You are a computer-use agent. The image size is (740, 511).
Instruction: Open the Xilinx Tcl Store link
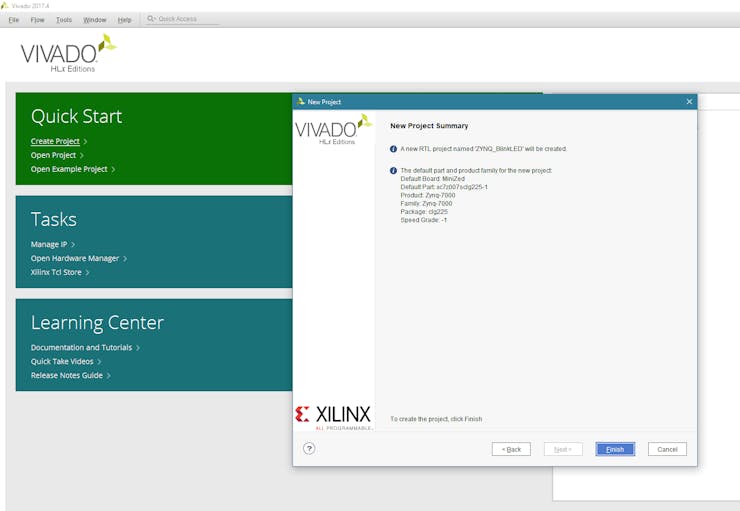coord(56,272)
